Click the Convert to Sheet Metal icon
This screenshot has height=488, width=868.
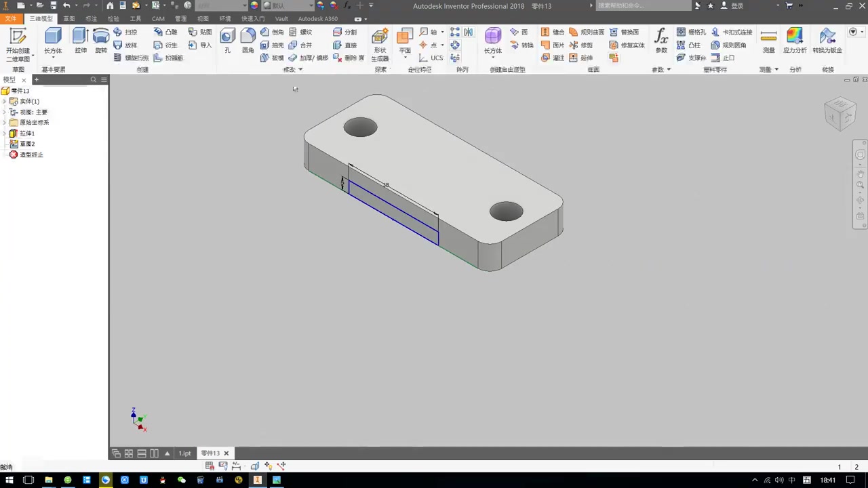827,38
